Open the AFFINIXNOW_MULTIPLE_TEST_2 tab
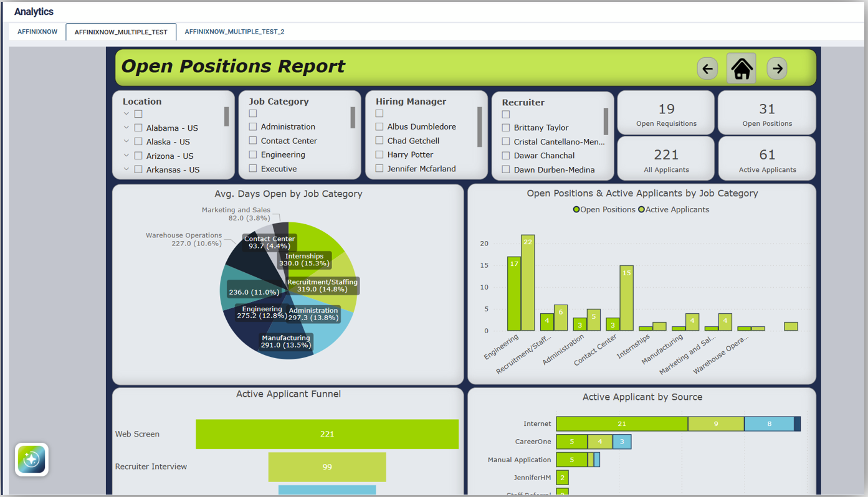This screenshot has height=497, width=868. [x=234, y=32]
